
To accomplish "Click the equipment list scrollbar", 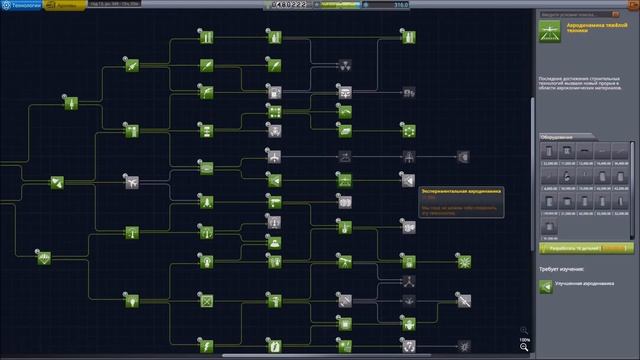I will tap(632, 190).
